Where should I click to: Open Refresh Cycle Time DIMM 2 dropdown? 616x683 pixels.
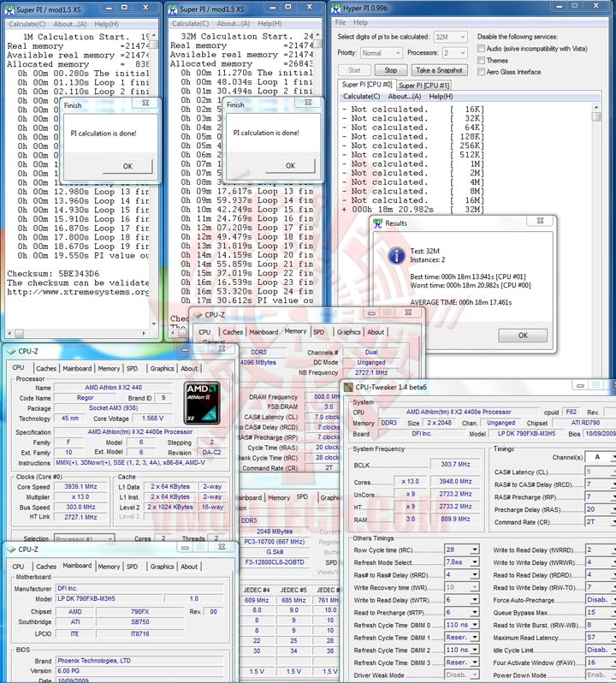[475, 650]
